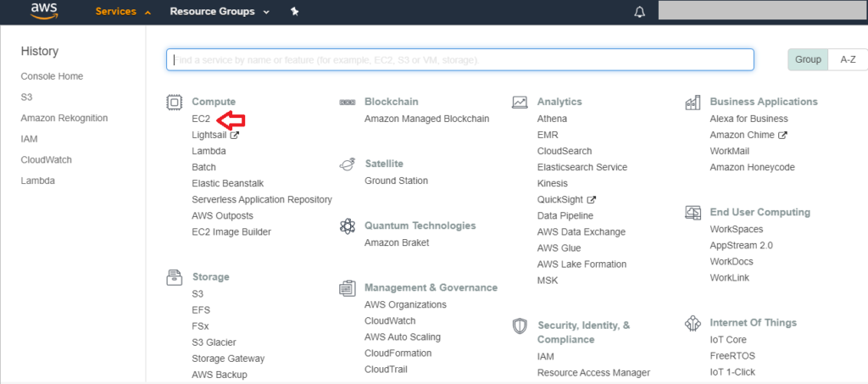Click the AWS logo in header
The image size is (868, 384).
pos(42,12)
